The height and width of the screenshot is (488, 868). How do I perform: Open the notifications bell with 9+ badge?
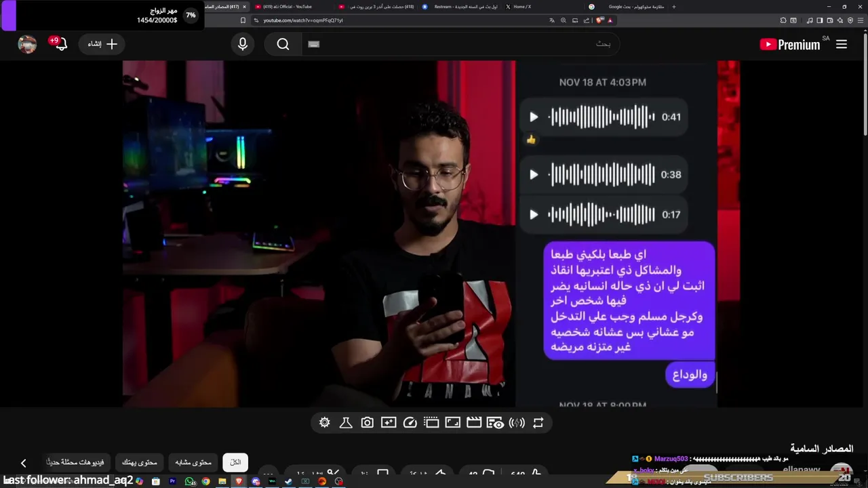coord(60,44)
